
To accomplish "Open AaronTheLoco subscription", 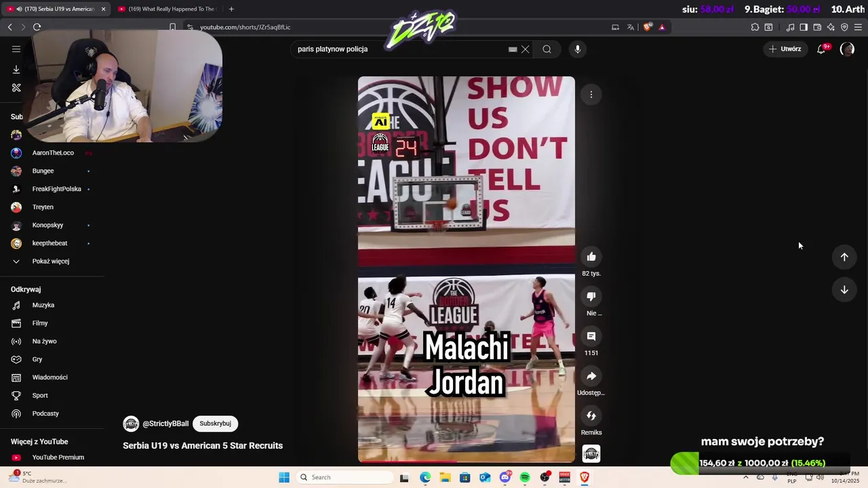I will pos(52,153).
